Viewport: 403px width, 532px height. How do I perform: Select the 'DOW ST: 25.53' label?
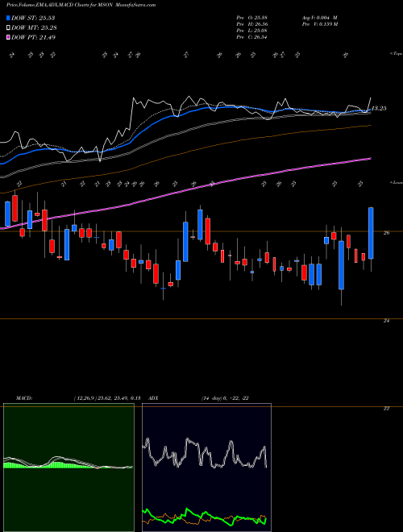33,18
